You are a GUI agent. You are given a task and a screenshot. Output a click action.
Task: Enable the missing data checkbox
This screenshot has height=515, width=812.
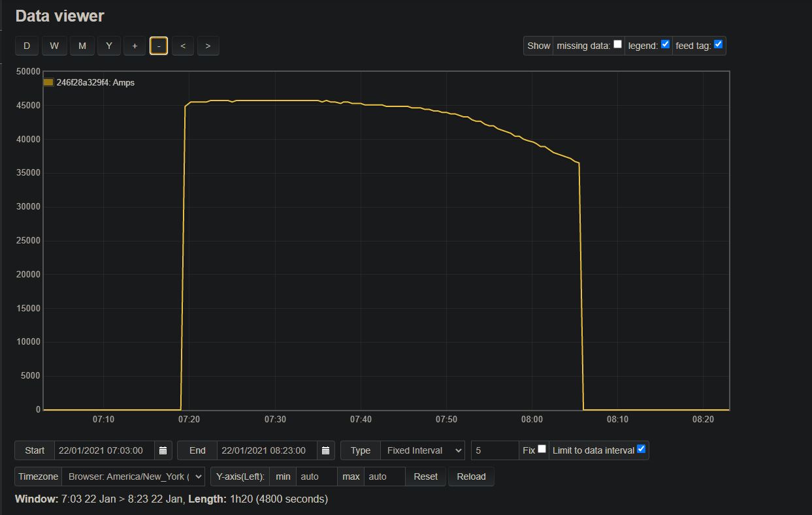(617, 44)
